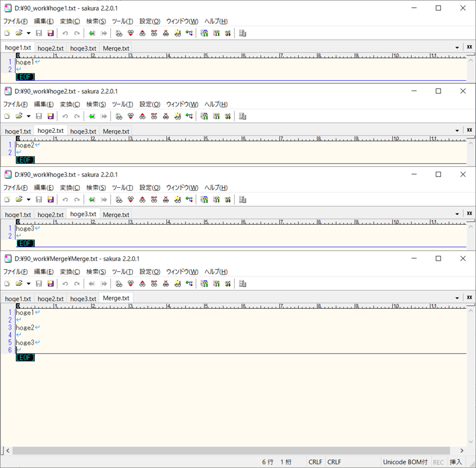Click Save icon in Merge.txt window
Image resolution: width=476 pixels, height=468 pixels.
pos(39,284)
